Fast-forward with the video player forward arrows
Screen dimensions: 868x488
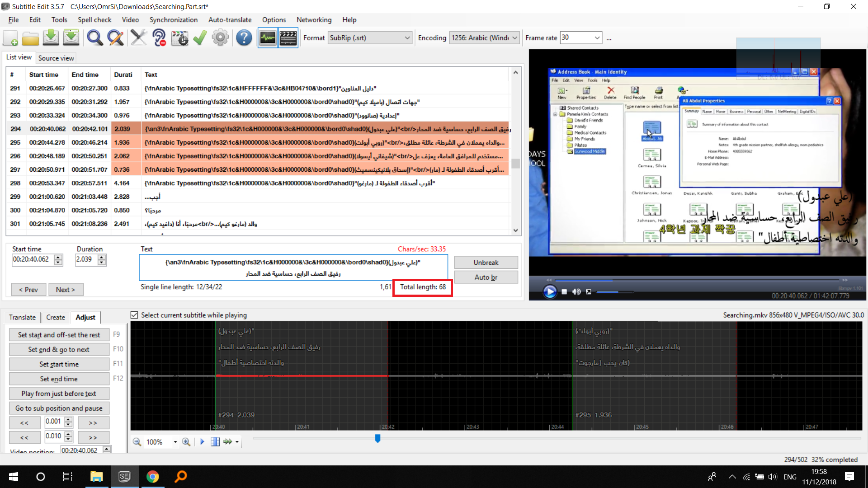click(x=845, y=280)
